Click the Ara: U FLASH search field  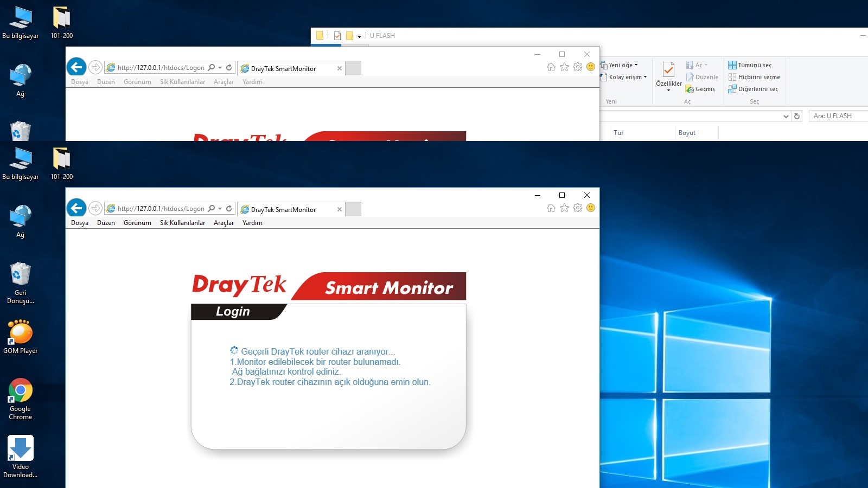pos(838,116)
